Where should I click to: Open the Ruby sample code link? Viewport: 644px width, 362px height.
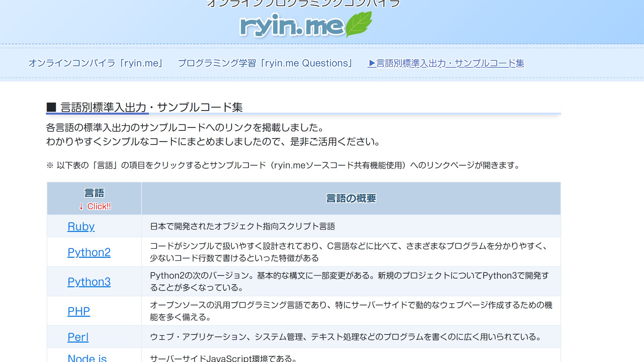(x=81, y=227)
